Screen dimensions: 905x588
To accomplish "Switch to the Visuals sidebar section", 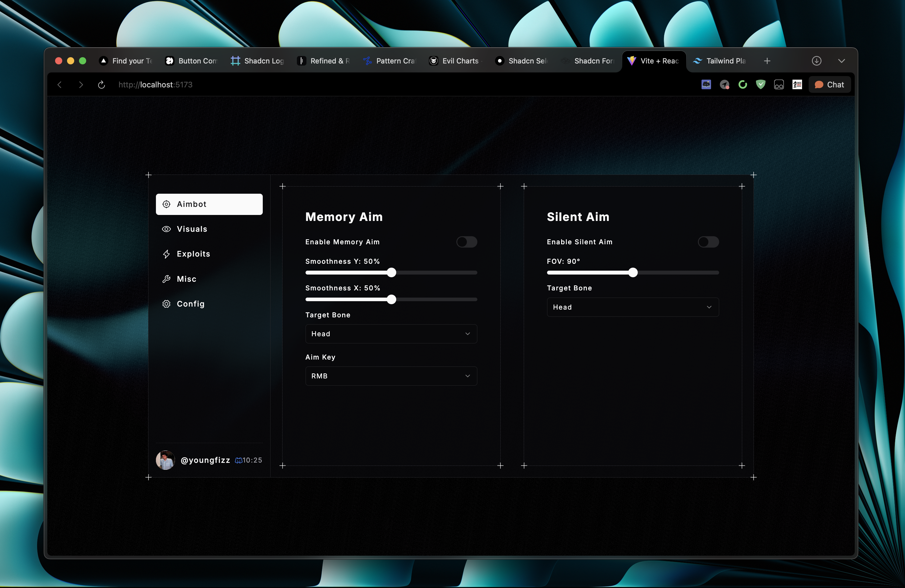I will point(192,229).
